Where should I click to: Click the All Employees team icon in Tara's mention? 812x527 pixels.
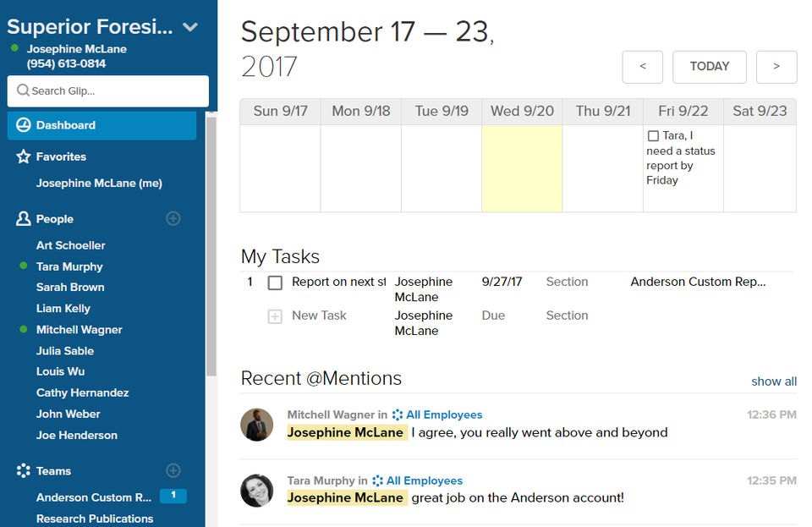coord(377,480)
